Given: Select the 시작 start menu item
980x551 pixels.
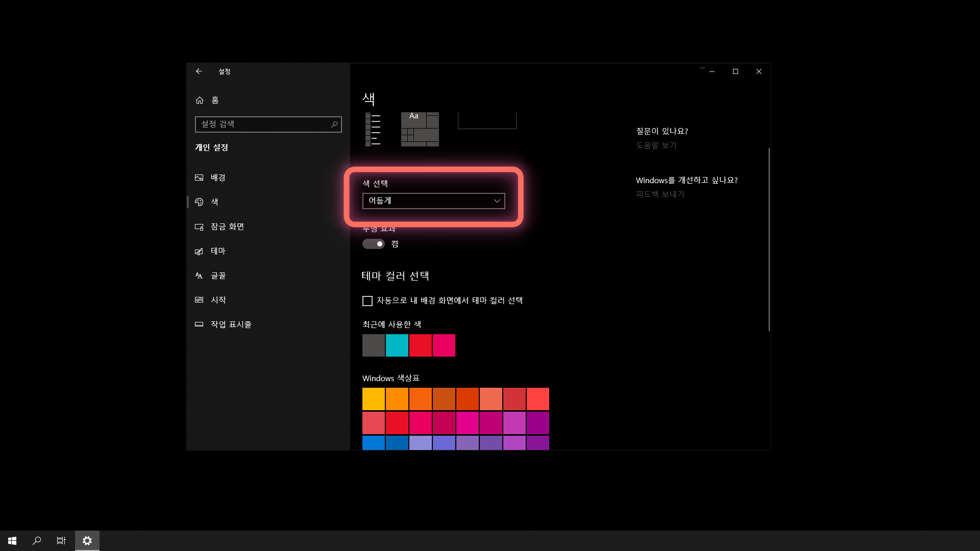Looking at the screenshot, I should tap(218, 300).
